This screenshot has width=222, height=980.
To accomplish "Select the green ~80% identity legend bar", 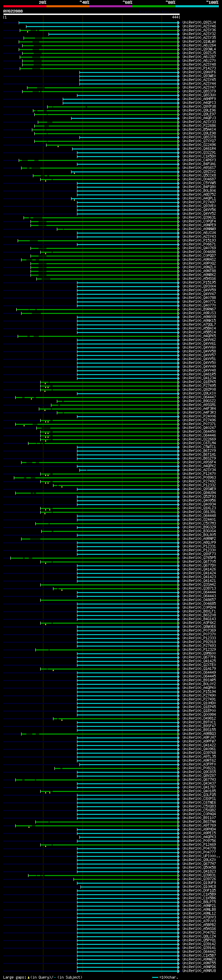I will click(154, 6).
